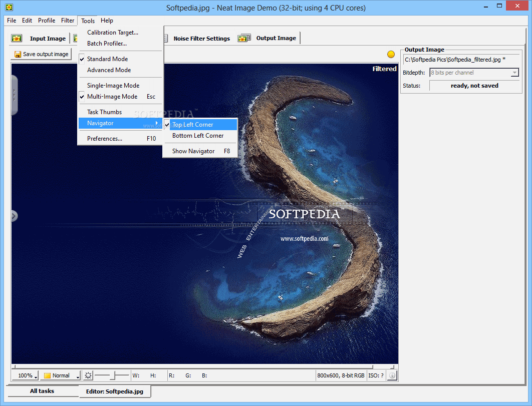Select checked Top Left Corner option
The image size is (532, 406).
tap(200, 125)
